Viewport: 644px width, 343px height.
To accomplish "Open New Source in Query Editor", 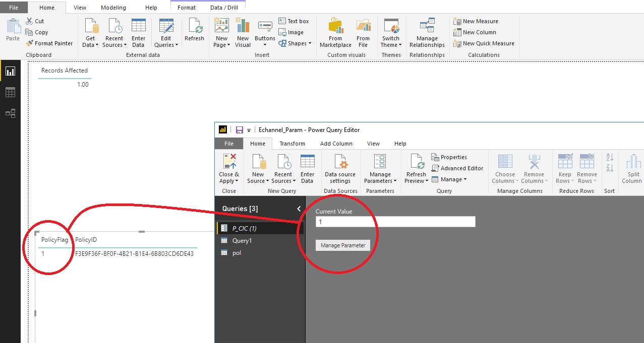I will (x=258, y=169).
